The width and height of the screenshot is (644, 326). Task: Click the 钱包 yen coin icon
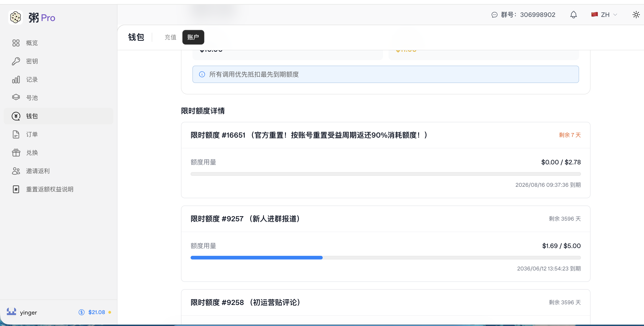pyautogui.click(x=16, y=116)
